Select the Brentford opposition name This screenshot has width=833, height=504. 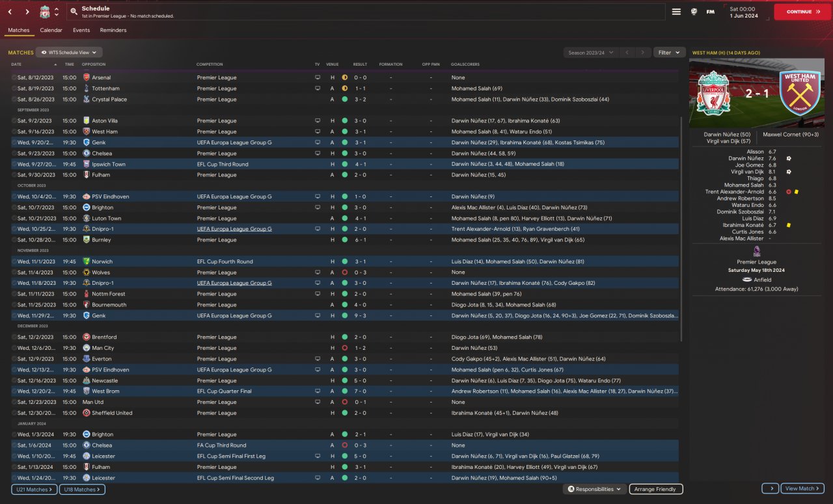pyautogui.click(x=104, y=338)
